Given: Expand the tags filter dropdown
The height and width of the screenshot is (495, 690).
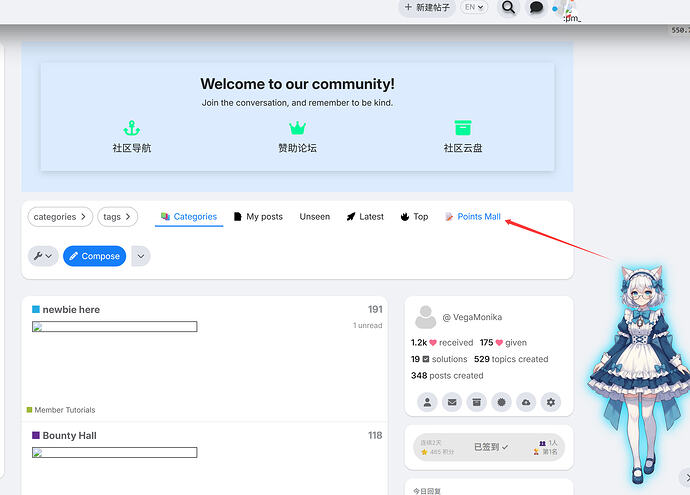Looking at the screenshot, I should tap(117, 217).
